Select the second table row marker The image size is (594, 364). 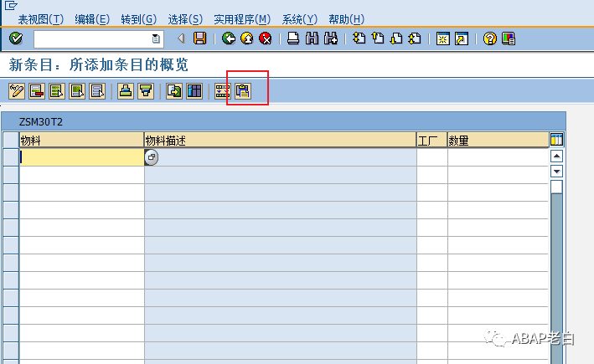point(11,175)
